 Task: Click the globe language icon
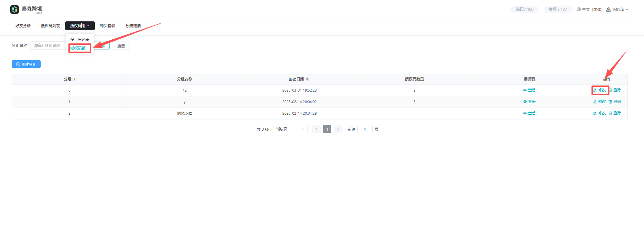(579, 10)
